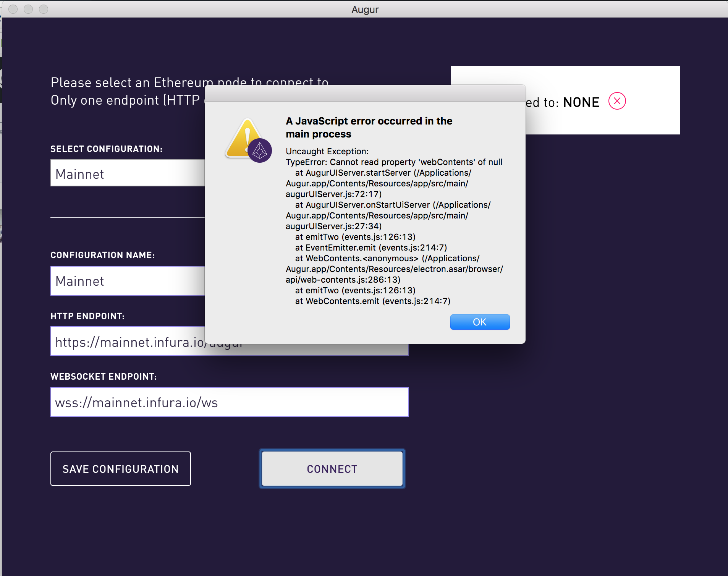This screenshot has width=728, height=576.
Task: Click the green zoom traffic light button
Action: tap(44, 9)
